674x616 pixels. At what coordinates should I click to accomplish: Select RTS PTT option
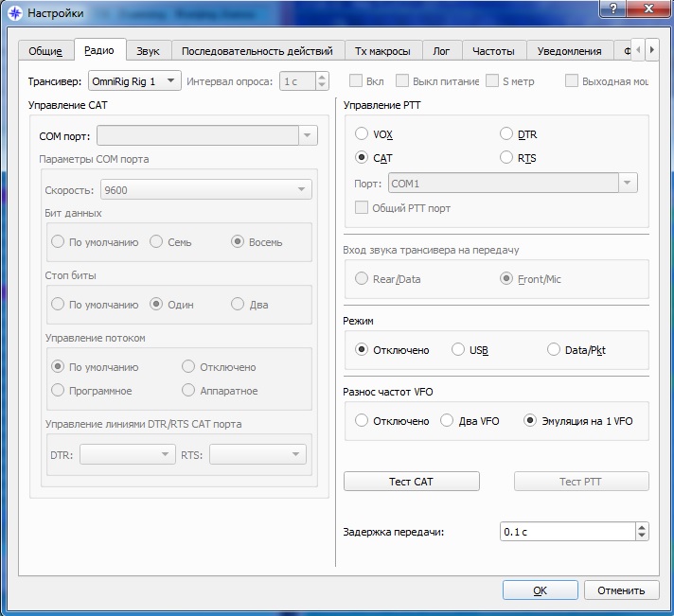point(506,158)
